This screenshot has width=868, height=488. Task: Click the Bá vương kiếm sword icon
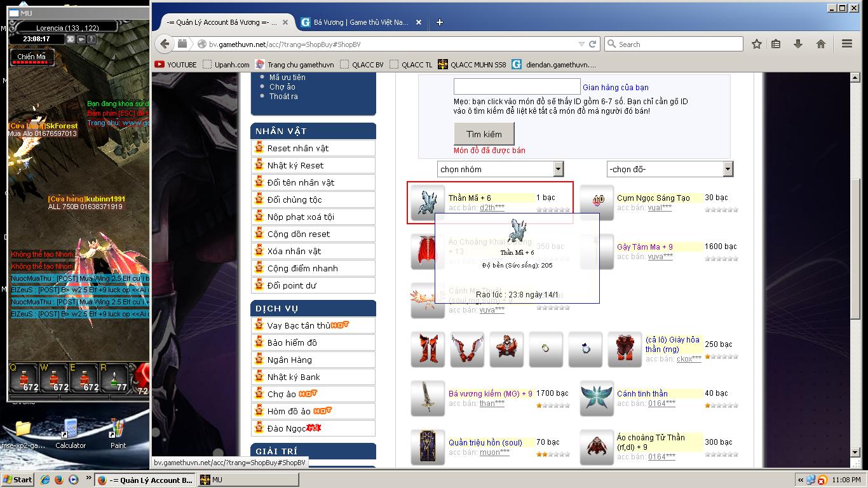[x=428, y=398]
